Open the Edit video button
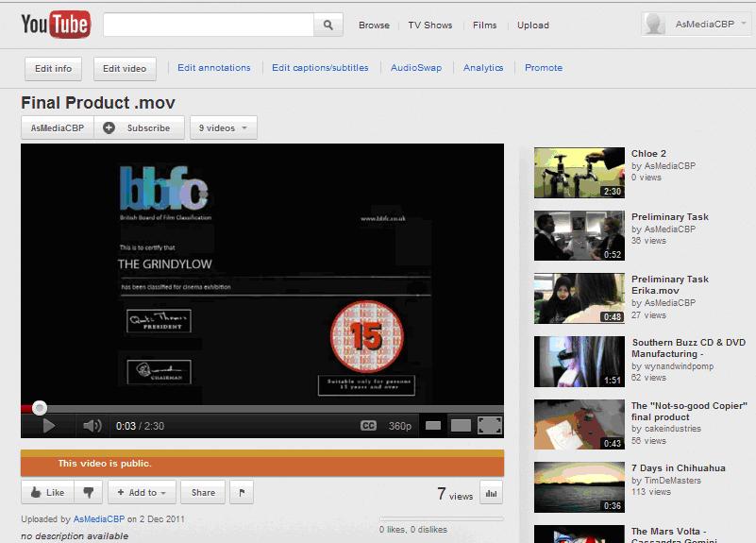The image size is (756, 543). click(x=125, y=69)
